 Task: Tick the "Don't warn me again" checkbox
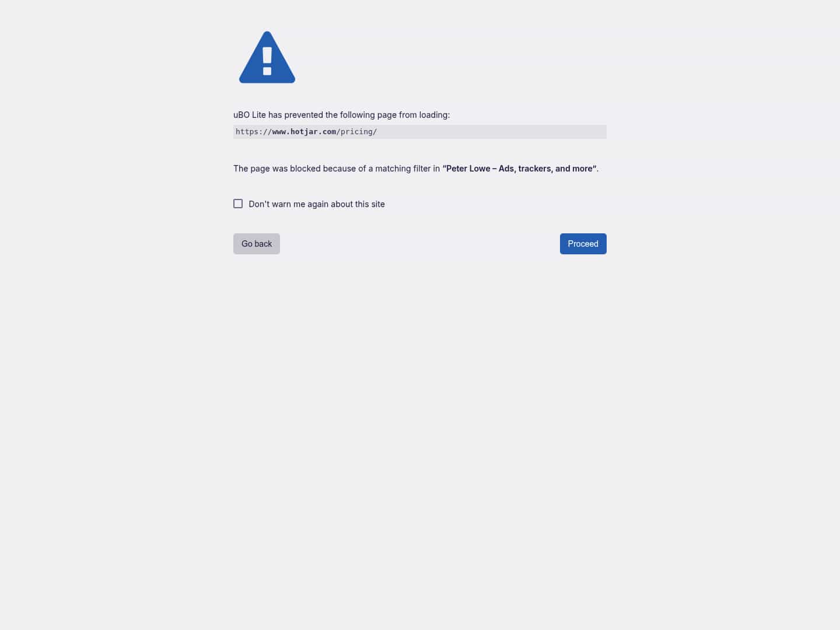point(238,204)
